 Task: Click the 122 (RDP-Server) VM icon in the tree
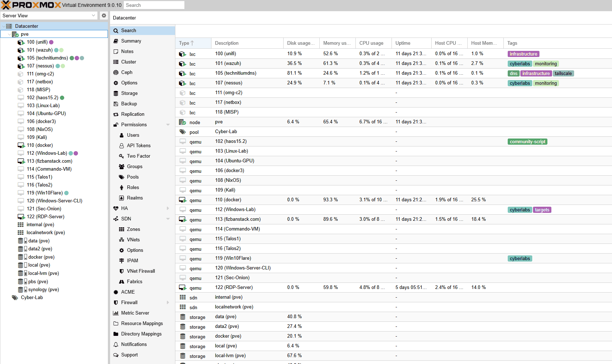click(x=21, y=217)
